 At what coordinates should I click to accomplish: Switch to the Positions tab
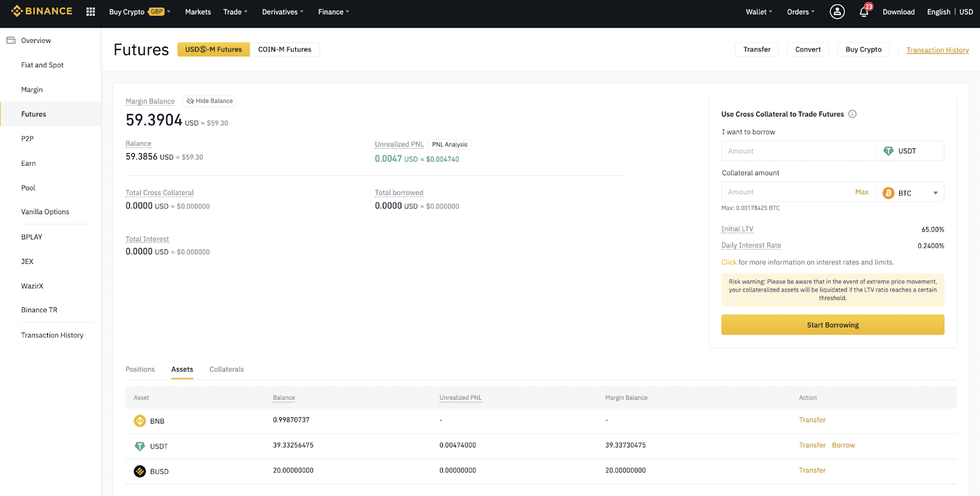140,369
